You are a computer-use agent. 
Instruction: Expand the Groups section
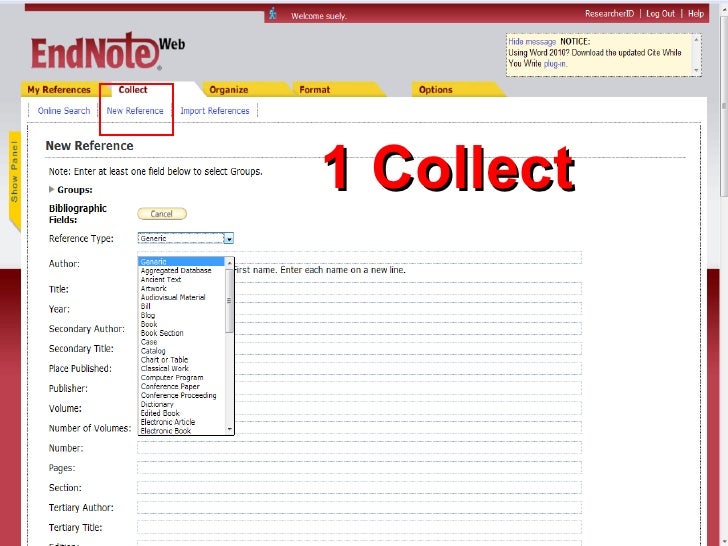(x=52, y=189)
